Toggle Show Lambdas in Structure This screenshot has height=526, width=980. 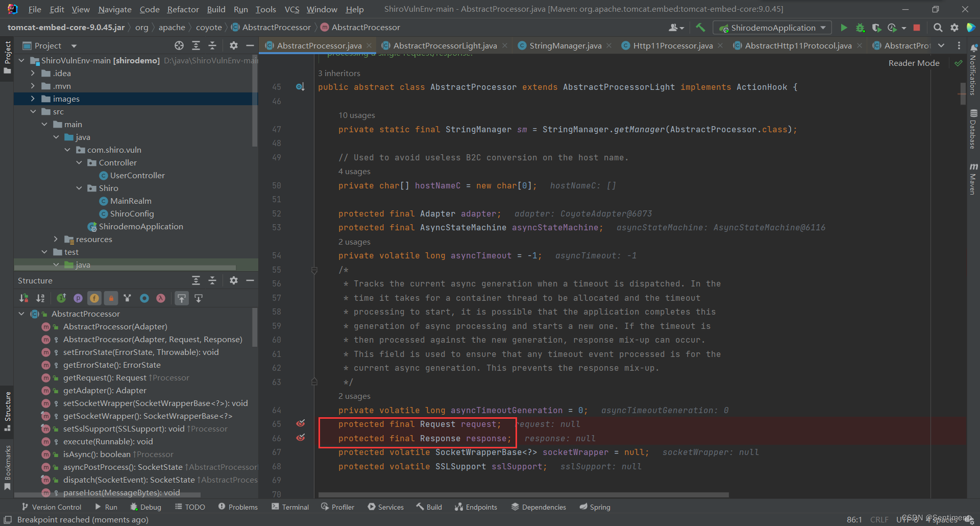coord(161,298)
